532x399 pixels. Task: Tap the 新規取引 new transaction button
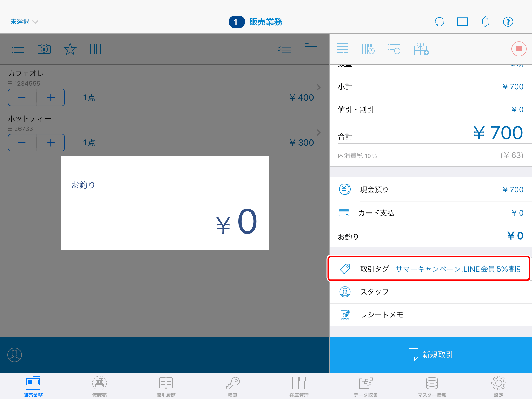[x=430, y=355]
